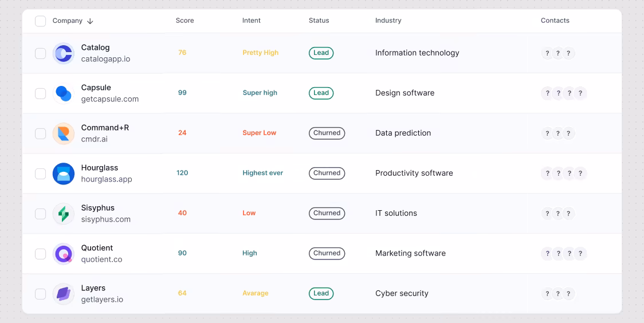Screen dimensions: 644x323
Task: Check the Hourglass row checkbox
Action: 40,174
